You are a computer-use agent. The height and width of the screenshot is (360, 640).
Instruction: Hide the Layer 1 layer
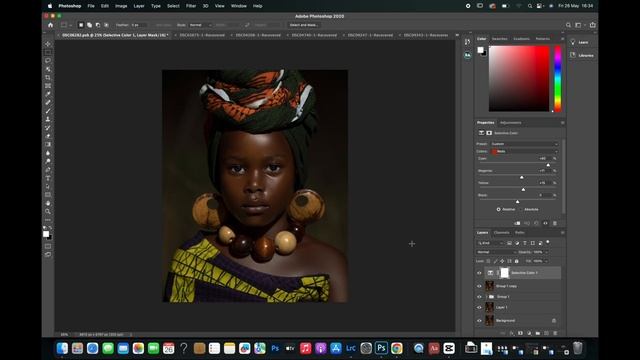479,307
